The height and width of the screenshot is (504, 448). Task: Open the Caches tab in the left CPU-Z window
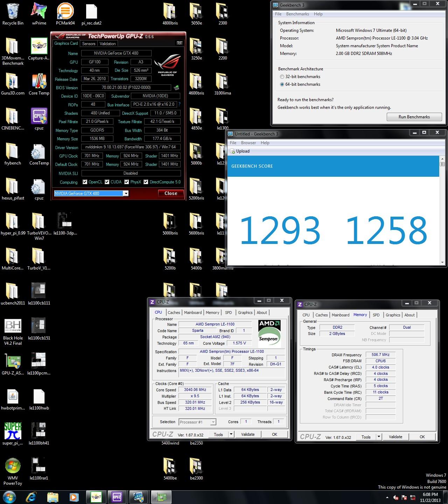[174, 313]
